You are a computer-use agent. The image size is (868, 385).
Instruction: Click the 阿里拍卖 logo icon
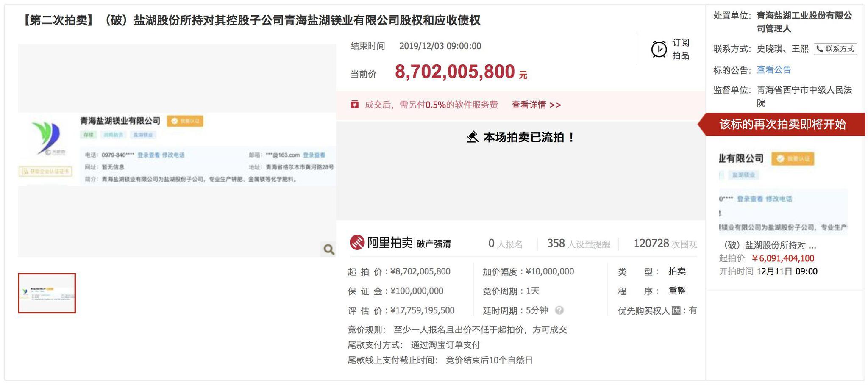357,243
